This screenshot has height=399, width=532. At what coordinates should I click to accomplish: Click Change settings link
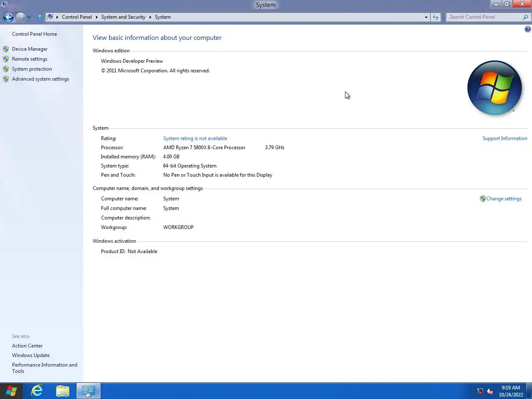[504, 199]
